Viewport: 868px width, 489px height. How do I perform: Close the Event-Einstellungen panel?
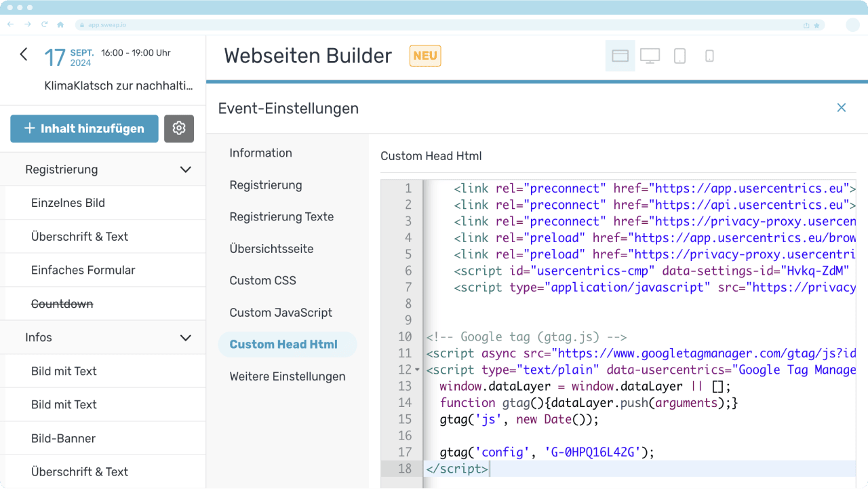coord(841,108)
